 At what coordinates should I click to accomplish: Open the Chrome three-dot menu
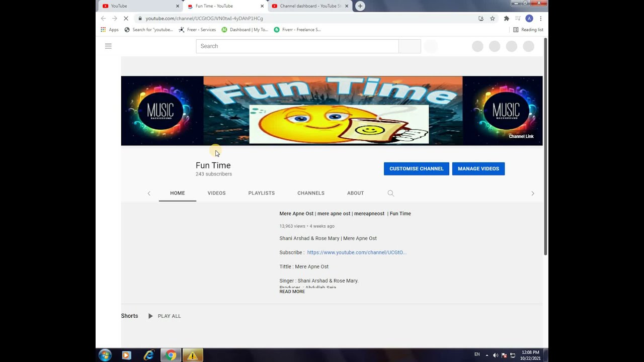tap(541, 19)
